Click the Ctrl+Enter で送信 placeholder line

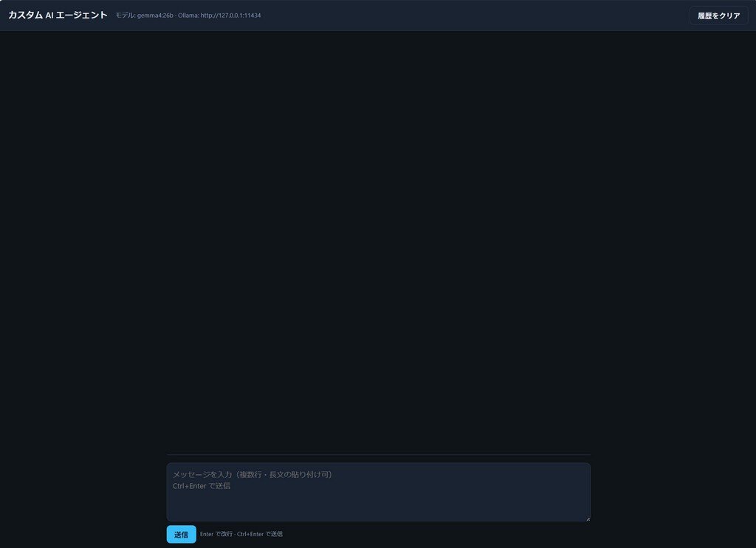(x=202, y=486)
